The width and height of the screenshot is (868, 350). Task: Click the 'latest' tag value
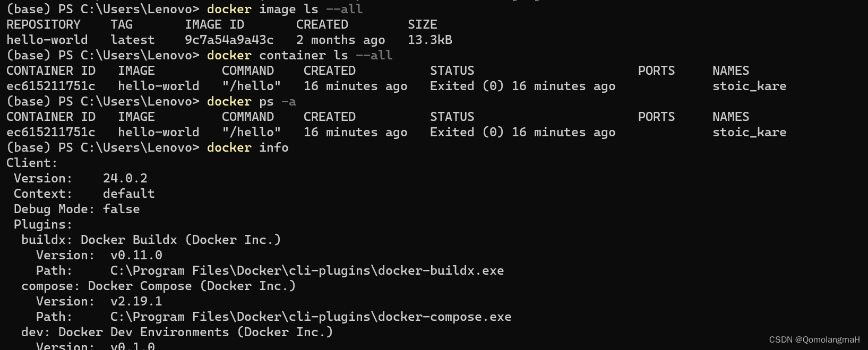point(133,40)
